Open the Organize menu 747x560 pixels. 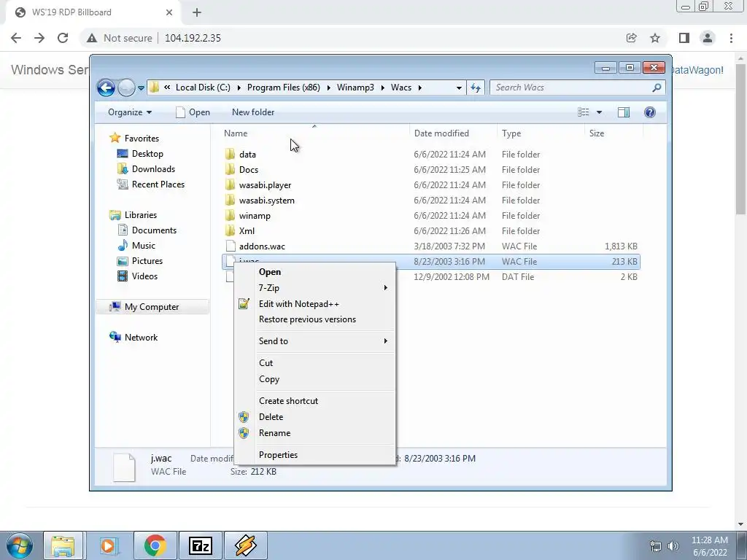[x=130, y=112]
